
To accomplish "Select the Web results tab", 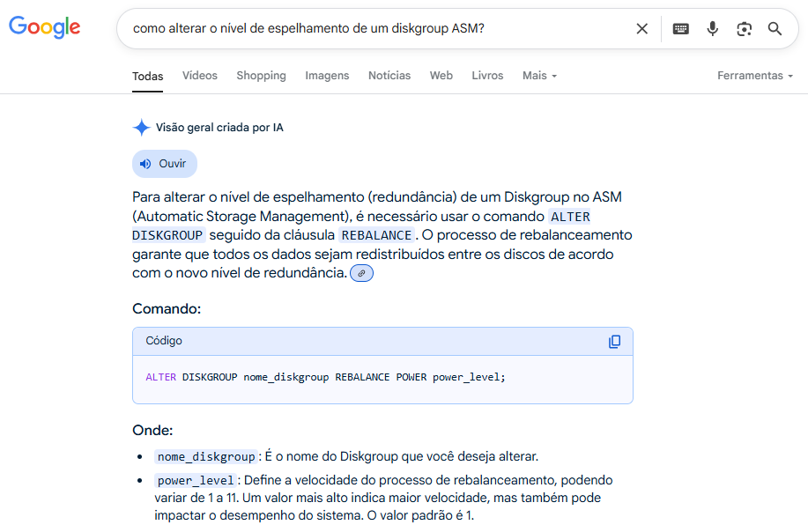I will pyautogui.click(x=441, y=76).
